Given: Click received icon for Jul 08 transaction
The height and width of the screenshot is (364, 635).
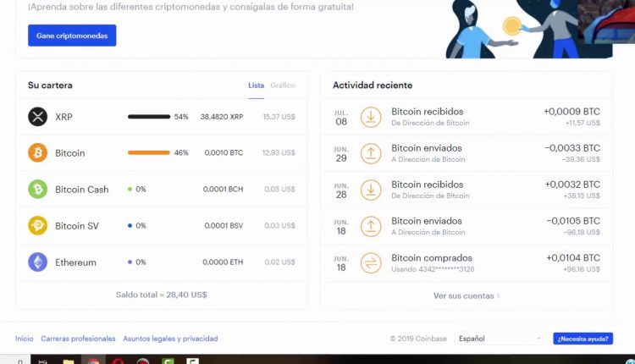Looking at the screenshot, I should (x=371, y=117).
